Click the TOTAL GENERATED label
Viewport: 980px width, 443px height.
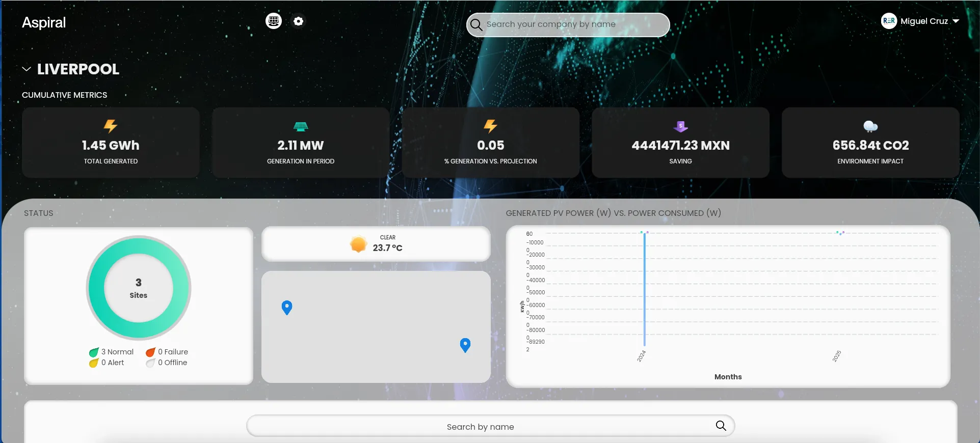point(111,161)
